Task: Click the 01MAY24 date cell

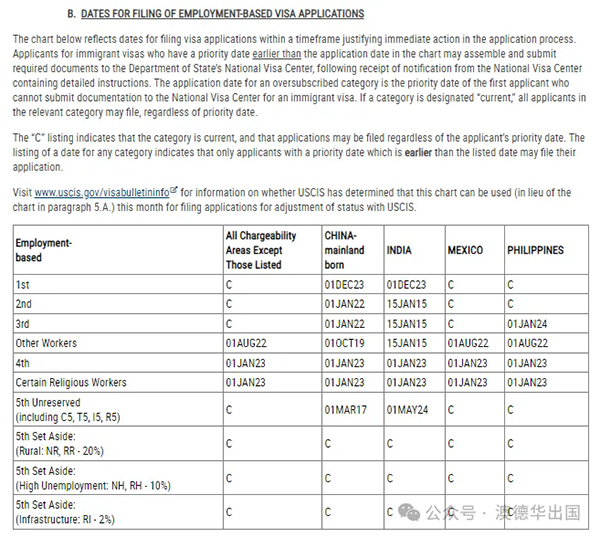Action: coord(407,410)
